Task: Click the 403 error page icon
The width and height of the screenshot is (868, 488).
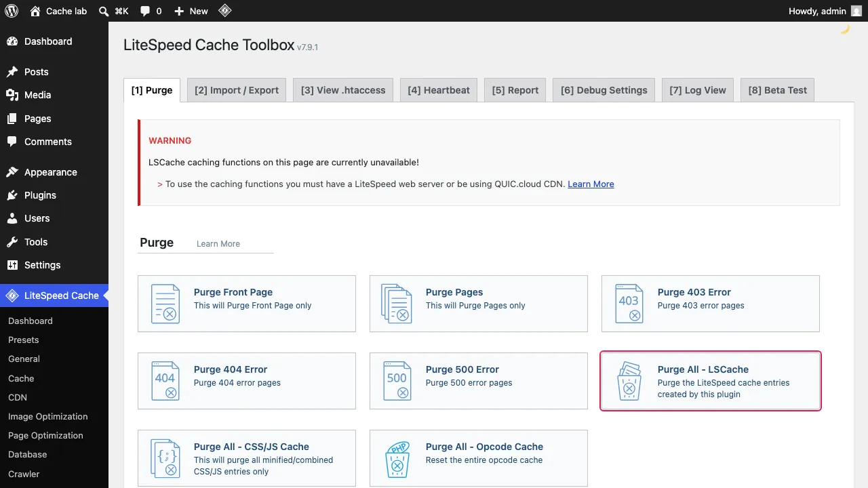Action: [629, 304]
